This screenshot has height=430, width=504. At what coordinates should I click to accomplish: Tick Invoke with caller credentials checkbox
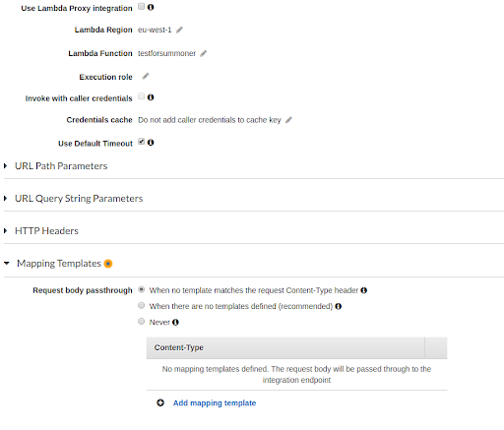pos(141,96)
